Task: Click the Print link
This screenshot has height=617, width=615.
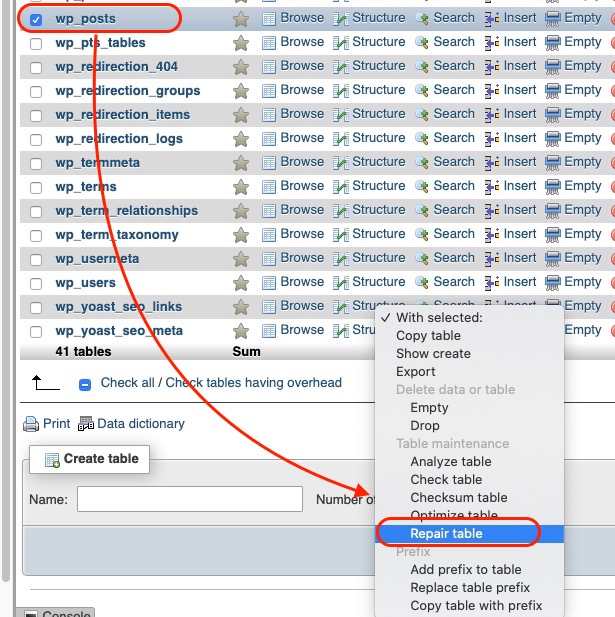Action: point(57,424)
